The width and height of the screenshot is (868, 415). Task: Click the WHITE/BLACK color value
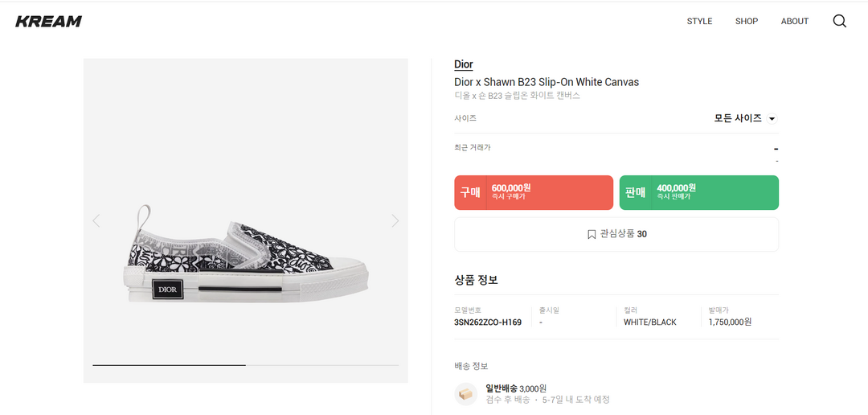click(x=650, y=323)
